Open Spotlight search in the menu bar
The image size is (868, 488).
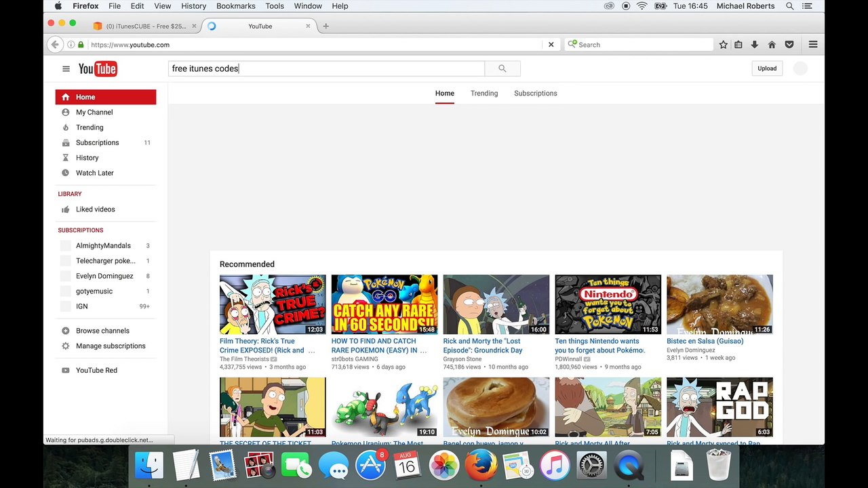pos(790,6)
